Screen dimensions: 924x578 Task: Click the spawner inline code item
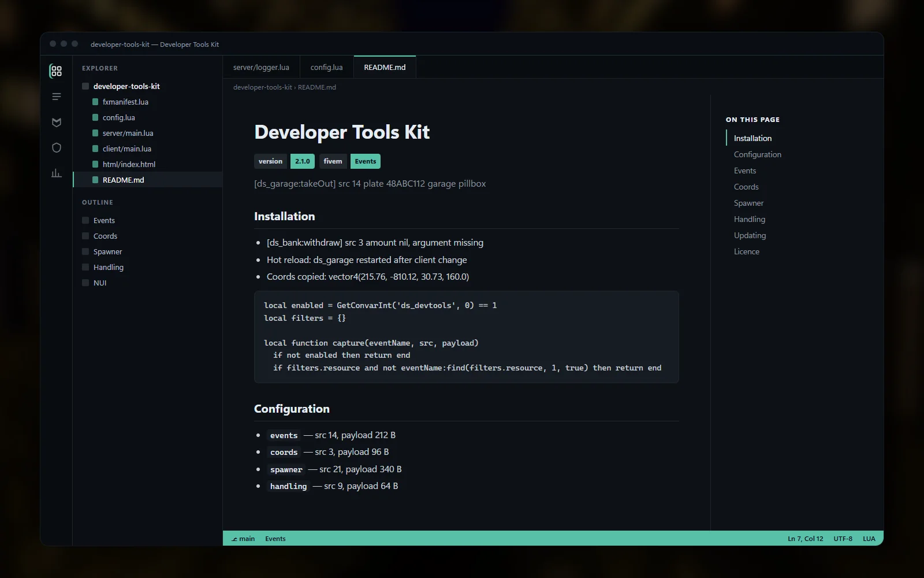click(286, 469)
